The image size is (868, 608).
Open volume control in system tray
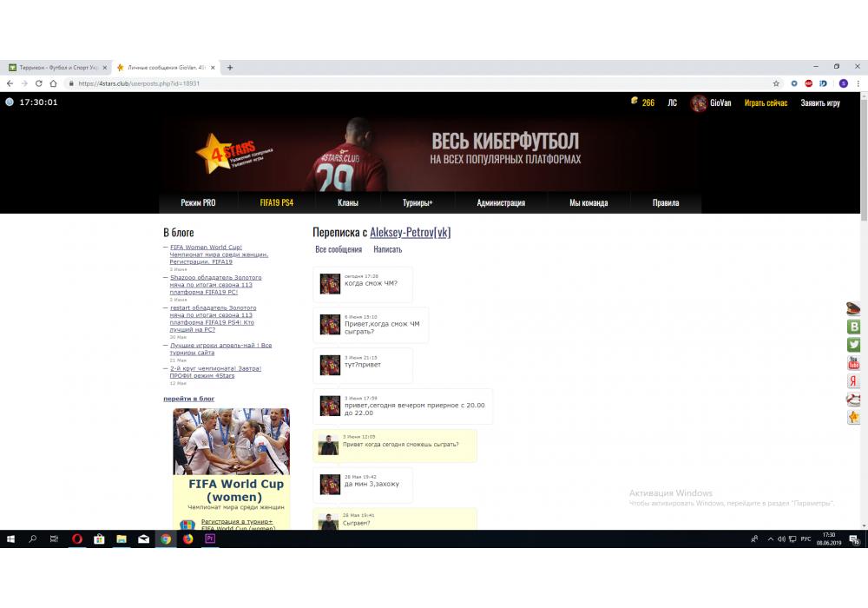click(781, 539)
